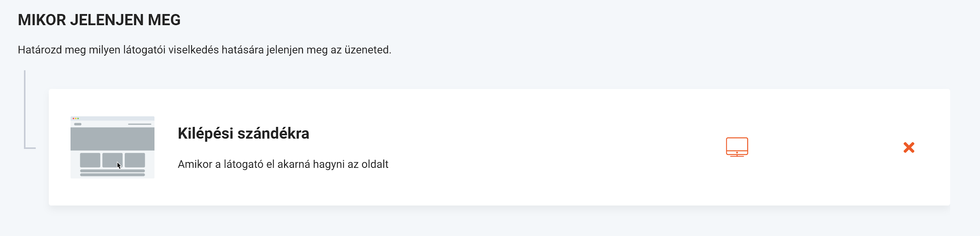Click the navigation line in preview header
The height and width of the screenshot is (236, 980).
coord(140,124)
